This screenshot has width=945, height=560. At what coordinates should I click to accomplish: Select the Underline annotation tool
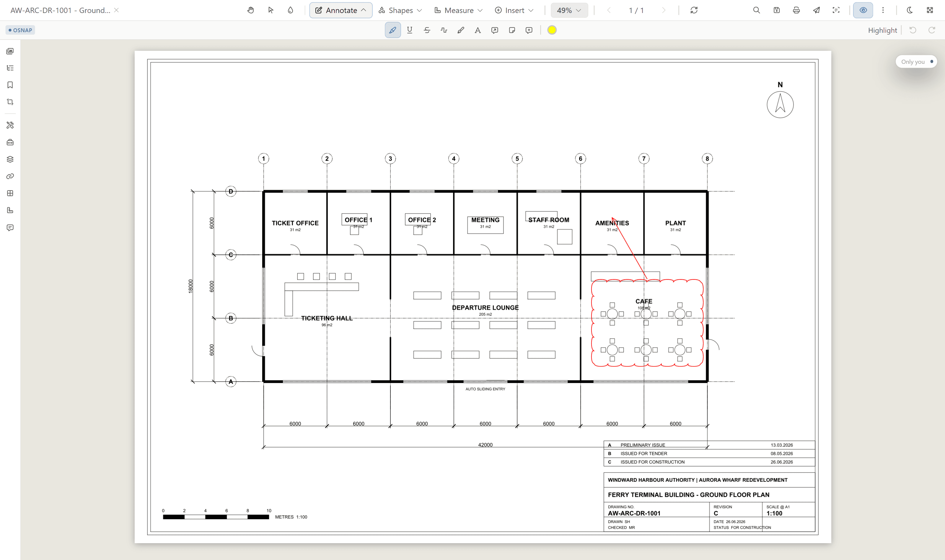tap(410, 30)
